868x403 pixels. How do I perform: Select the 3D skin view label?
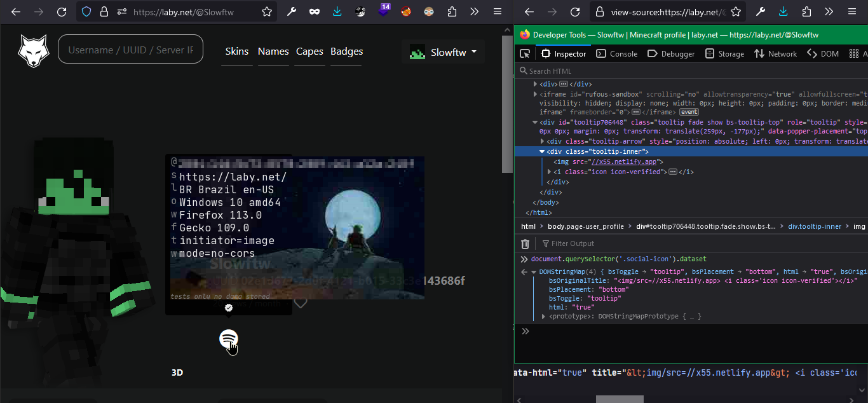(177, 372)
